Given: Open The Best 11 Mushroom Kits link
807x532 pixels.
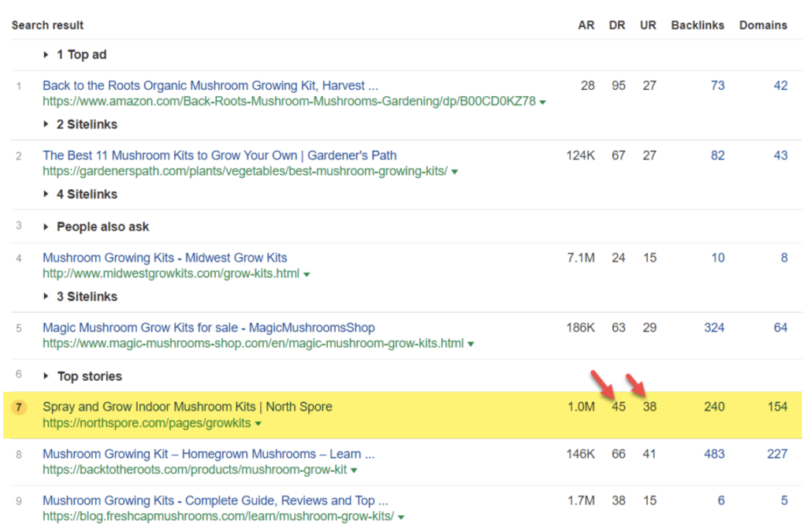Looking at the screenshot, I should coord(220,155).
